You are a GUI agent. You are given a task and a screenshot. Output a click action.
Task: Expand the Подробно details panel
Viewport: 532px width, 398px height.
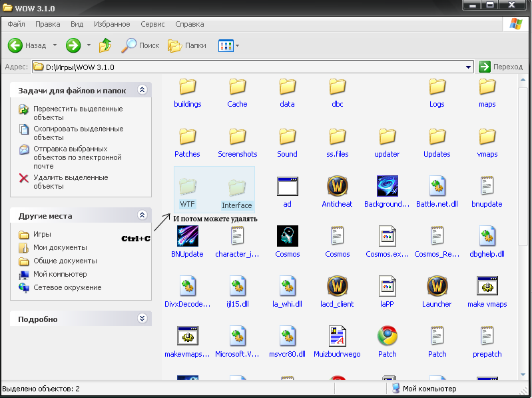pos(141,319)
